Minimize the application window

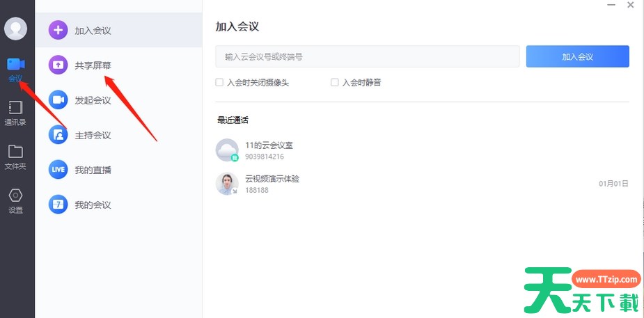pyautogui.click(x=611, y=6)
